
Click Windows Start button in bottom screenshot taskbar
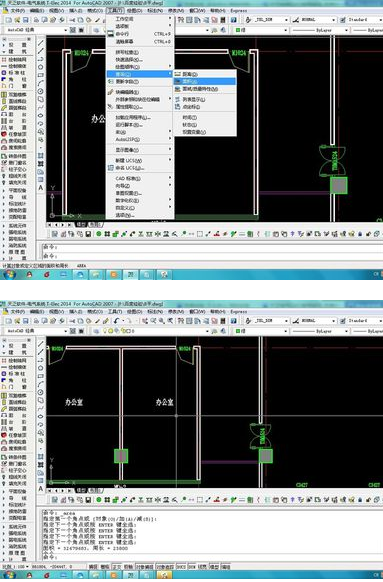(9, 576)
